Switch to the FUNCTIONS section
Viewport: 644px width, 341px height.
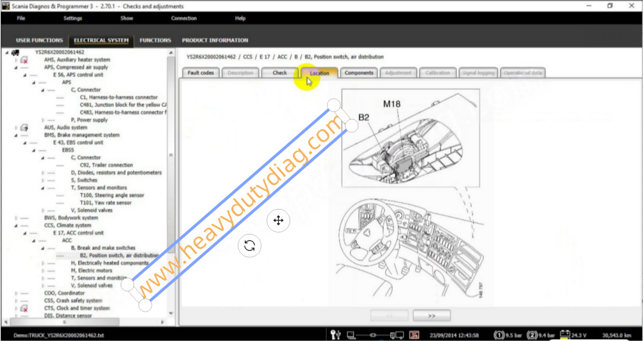(x=155, y=40)
